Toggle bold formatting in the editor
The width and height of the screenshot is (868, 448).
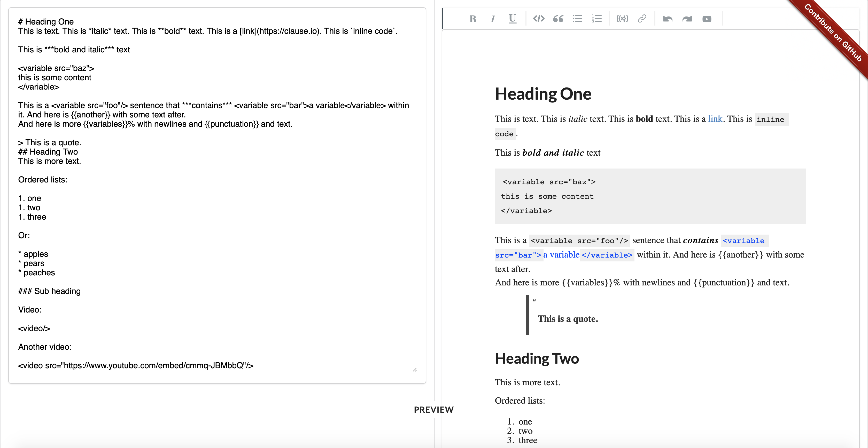pyautogui.click(x=473, y=19)
